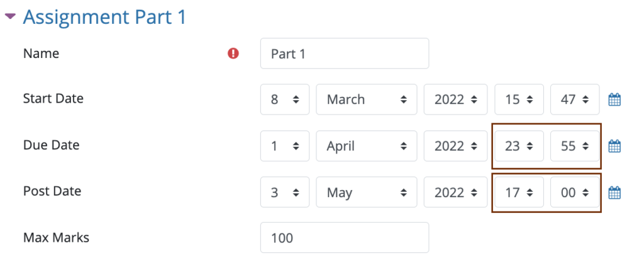Open the Start Date month dropdown showing March
The image size is (644, 260).
(x=367, y=99)
